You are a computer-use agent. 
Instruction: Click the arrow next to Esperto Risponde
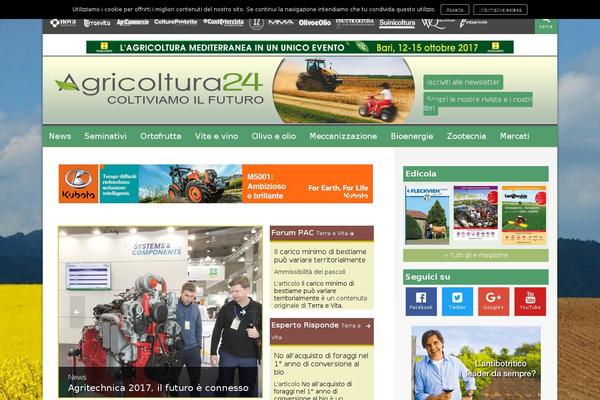pyautogui.click(x=368, y=326)
